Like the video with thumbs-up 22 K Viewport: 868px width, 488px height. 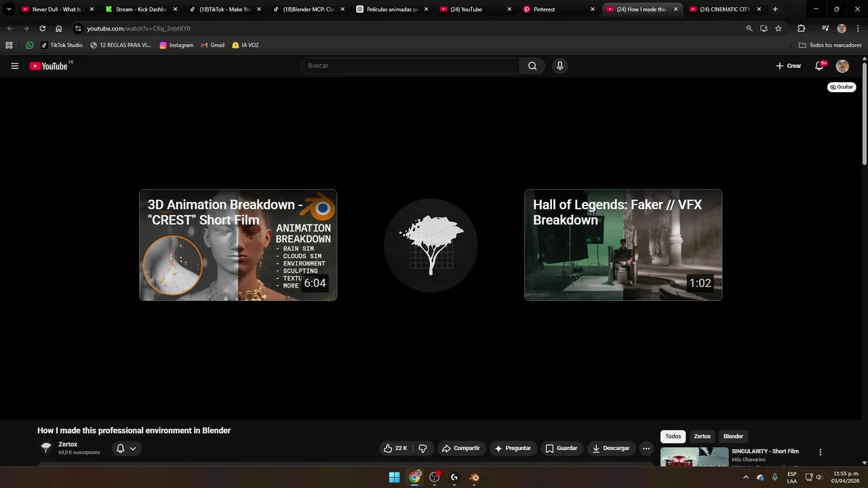[x=395, y=448]
